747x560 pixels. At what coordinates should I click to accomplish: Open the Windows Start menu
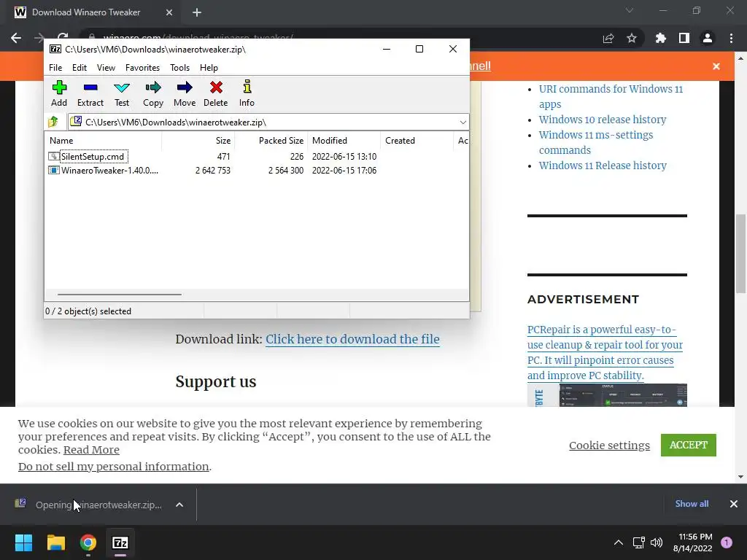pos(23,542)
